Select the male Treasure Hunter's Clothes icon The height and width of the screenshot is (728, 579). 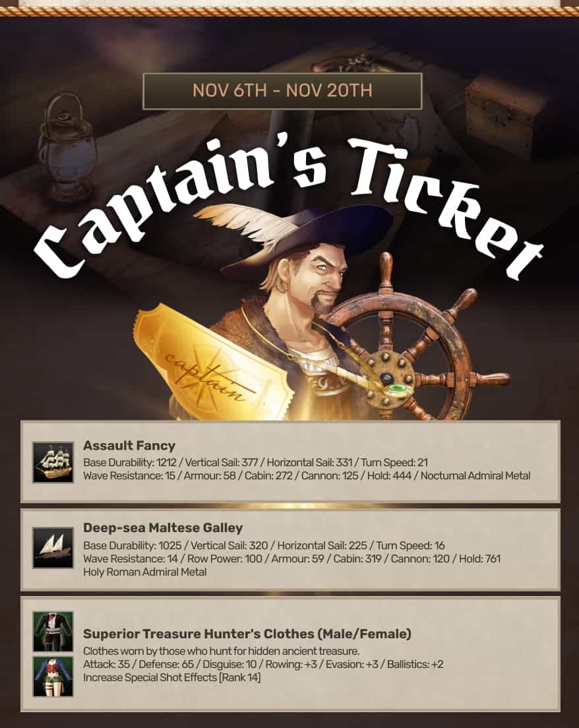53,632
